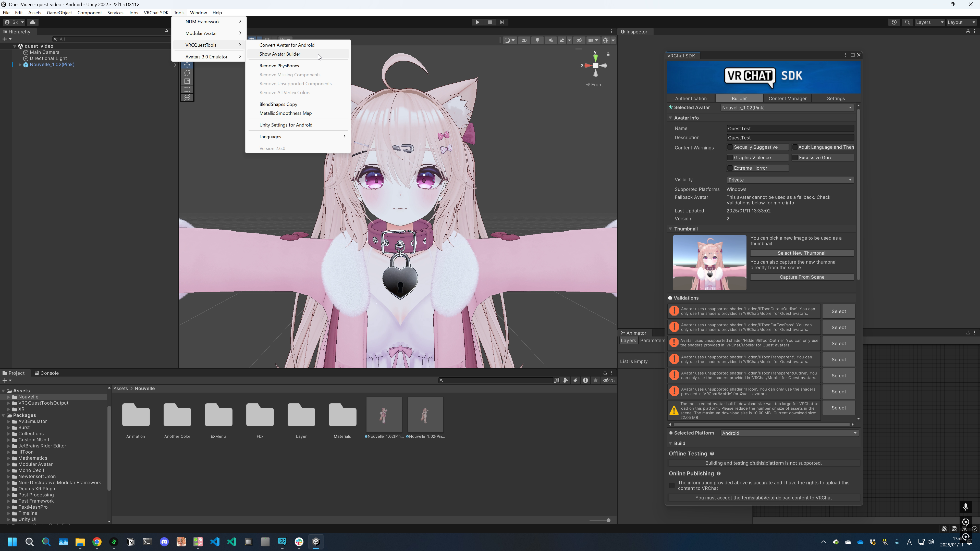
Task: Expand the Nouvelle_1.02(Pink) hierarchy item
Action: click(20, 65)
